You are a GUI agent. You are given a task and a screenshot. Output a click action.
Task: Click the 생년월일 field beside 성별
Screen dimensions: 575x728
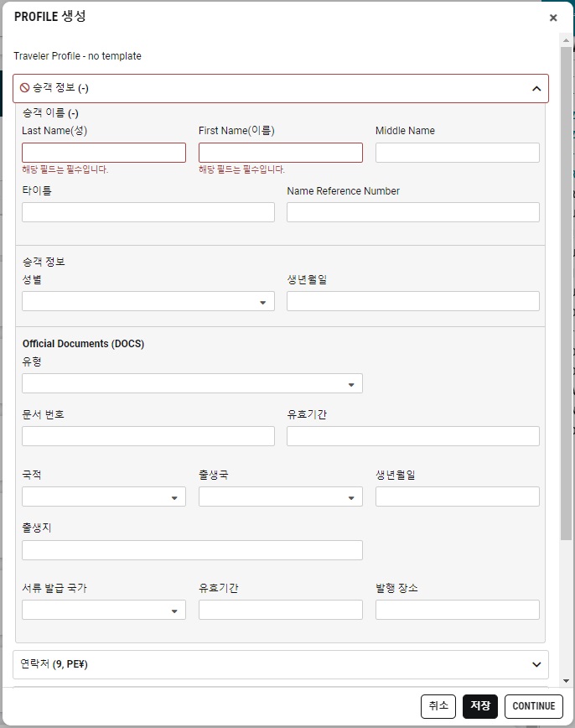click(413, 301)
